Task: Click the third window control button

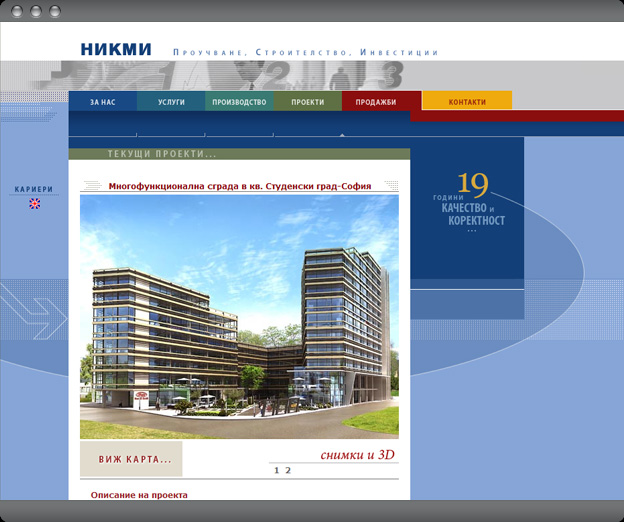Action: tap(55, 11)
